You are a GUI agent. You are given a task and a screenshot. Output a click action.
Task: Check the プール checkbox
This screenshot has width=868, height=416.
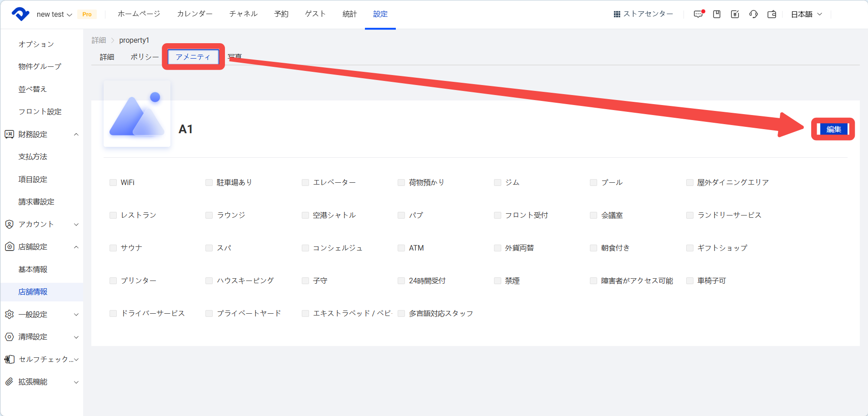tap(594, 182)
